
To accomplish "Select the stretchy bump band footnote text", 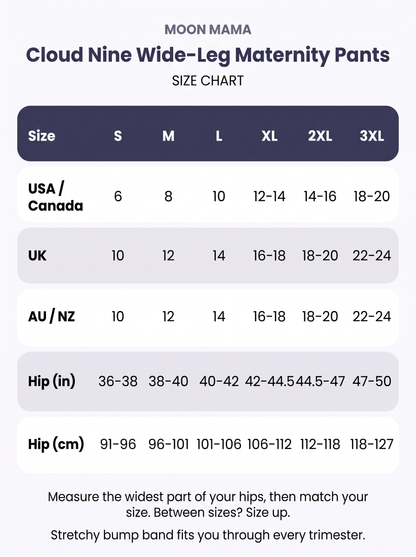I will coord(208,535).
